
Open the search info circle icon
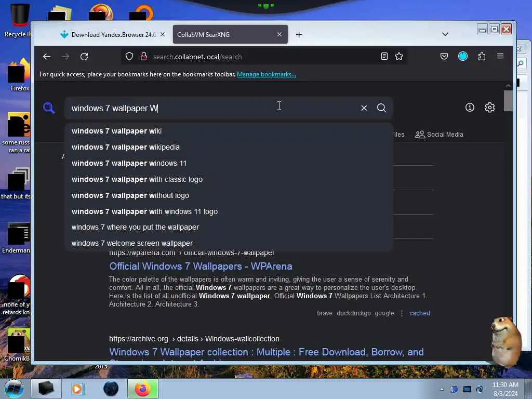tap(470, 108)
